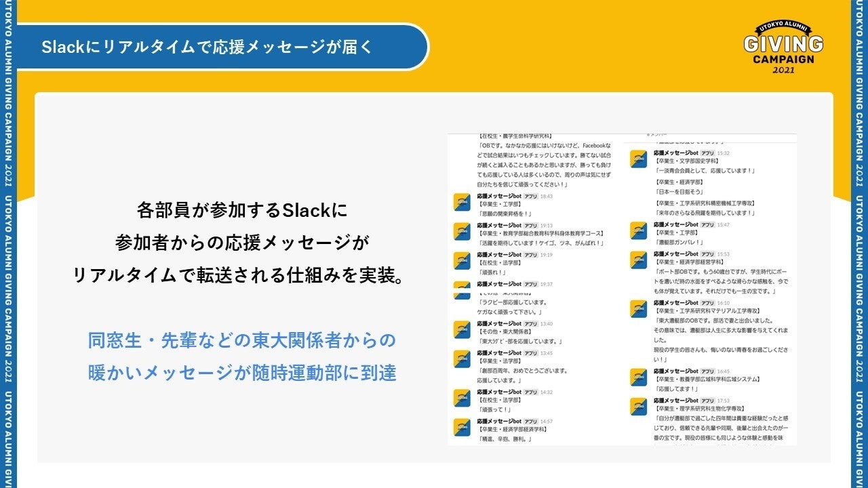The width and height of the screenshot is (868, 488).
Task: Select the message 「活躍を期待しています！ケイゴ、ツネ、がんばれ！」
Action: tap(540, 243)
